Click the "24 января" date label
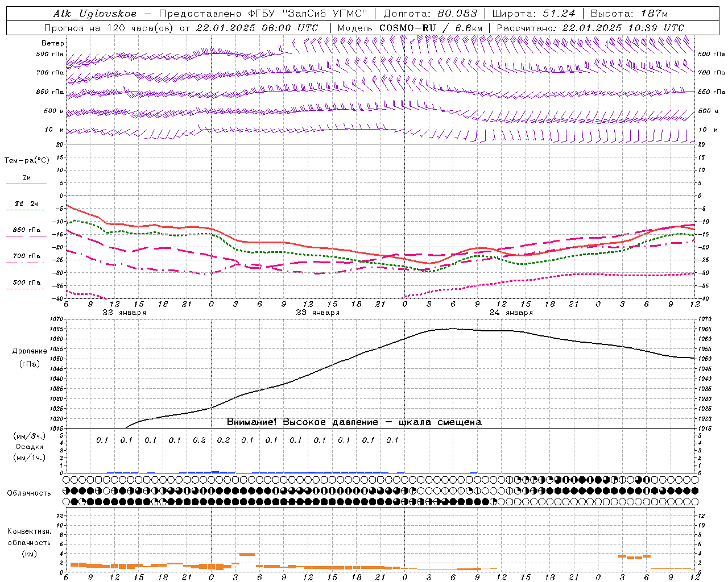 pos(511,313)
